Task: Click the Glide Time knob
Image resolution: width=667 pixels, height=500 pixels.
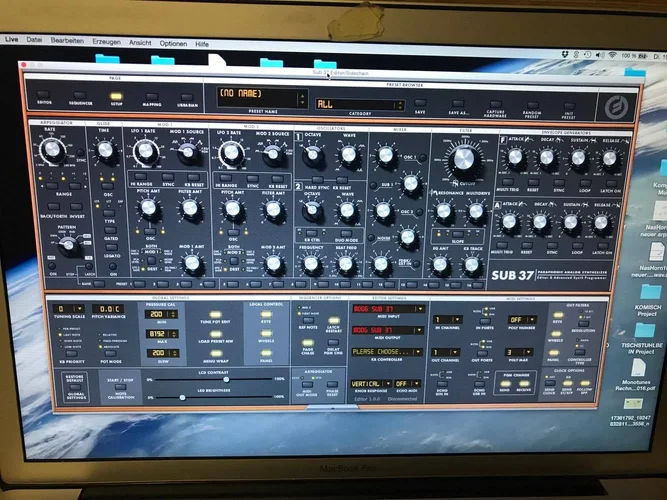Action: pyautogui.click(x=104, y=150)
